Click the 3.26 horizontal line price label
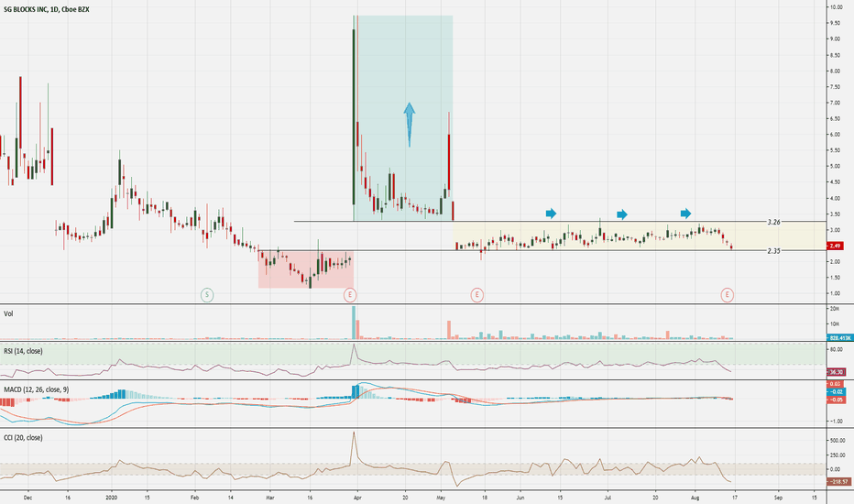 (x=773, y=222)
